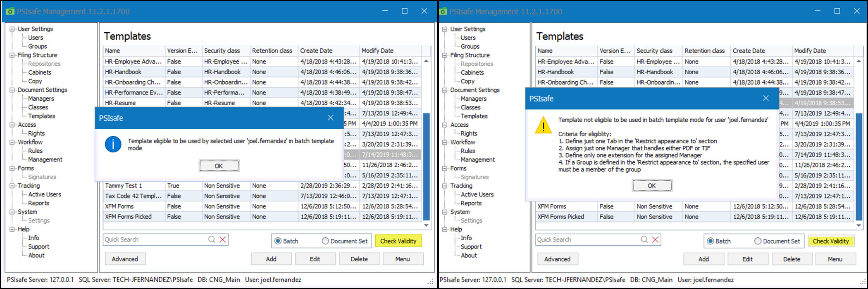Select Document Set radio button in left window
868x289 pixels.
(325, 241)
